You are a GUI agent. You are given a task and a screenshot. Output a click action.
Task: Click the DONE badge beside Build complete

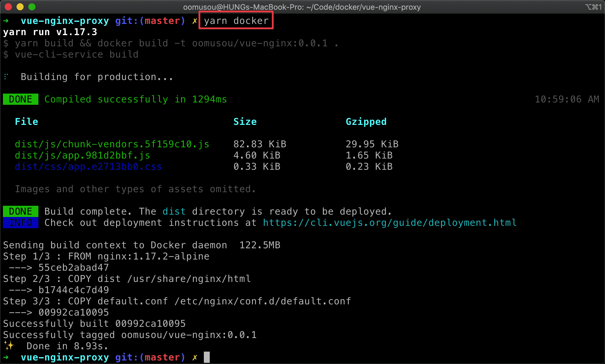[21, 211]
